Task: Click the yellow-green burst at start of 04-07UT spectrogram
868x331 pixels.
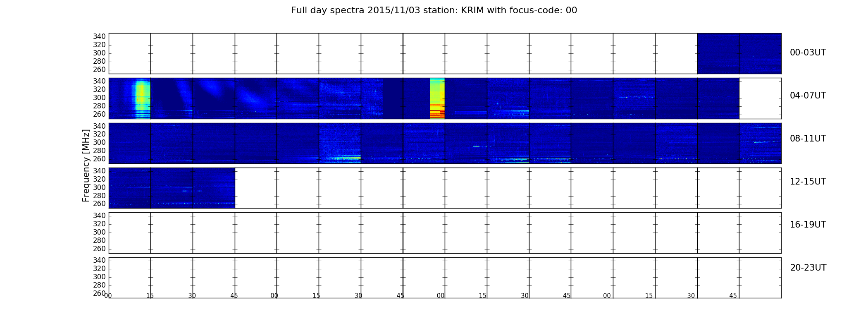Action: [142, 98]
